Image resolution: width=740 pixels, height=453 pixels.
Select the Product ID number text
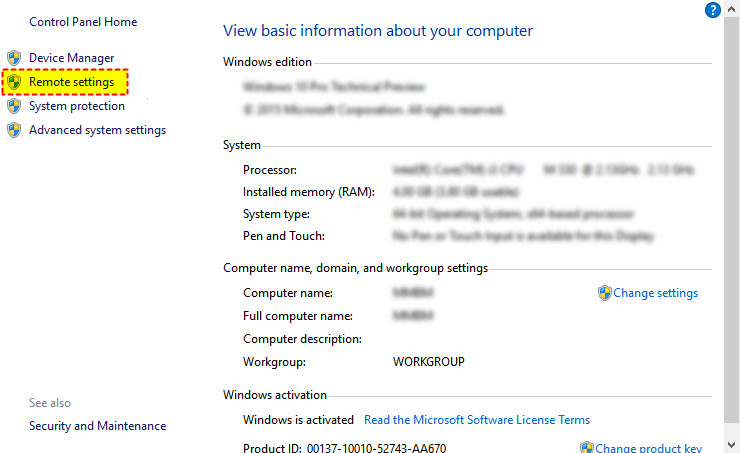pos(376,448)
